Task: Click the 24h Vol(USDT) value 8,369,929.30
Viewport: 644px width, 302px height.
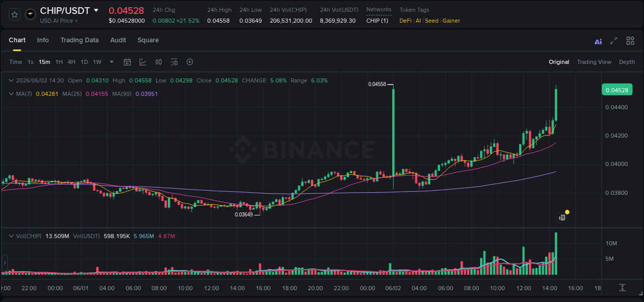Action: pos(337,21)
